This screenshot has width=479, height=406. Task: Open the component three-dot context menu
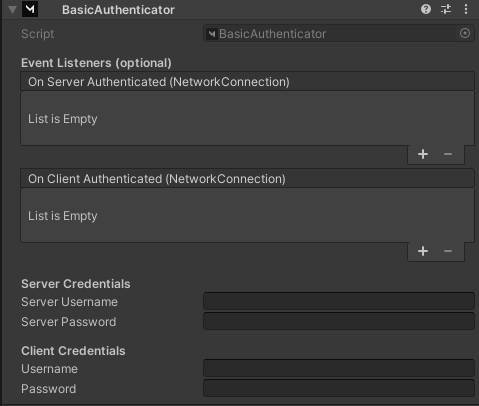pyautogui.click(x=466, y=9)
